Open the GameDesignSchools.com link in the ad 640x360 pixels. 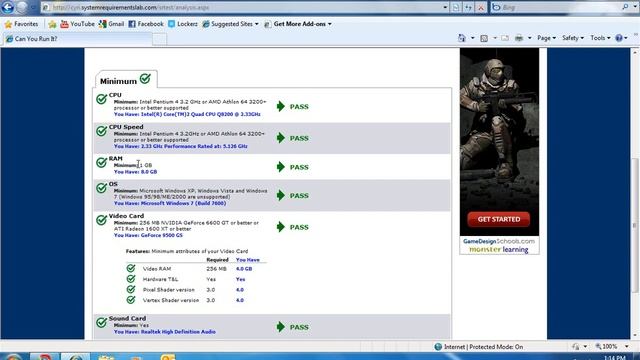pos(499,241)
